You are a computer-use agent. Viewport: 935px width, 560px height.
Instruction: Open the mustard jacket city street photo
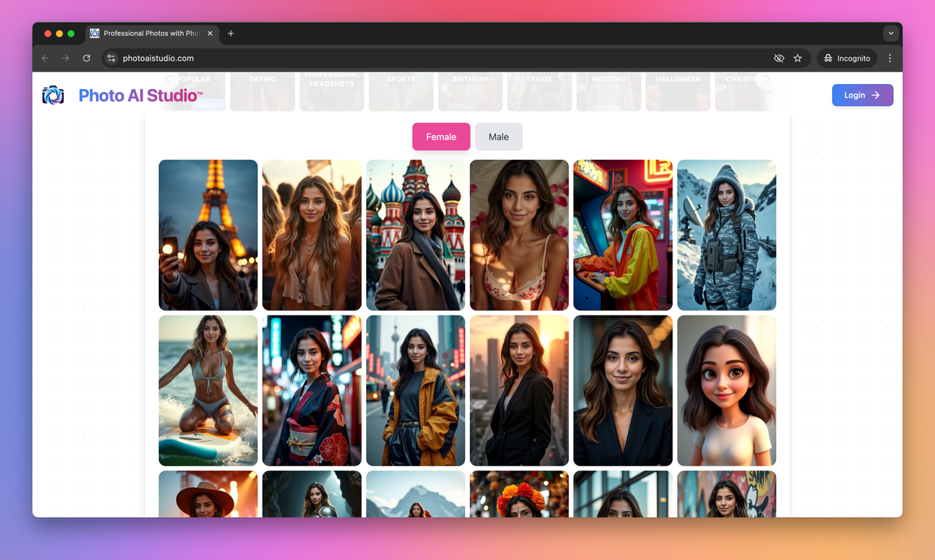(415, 390)
